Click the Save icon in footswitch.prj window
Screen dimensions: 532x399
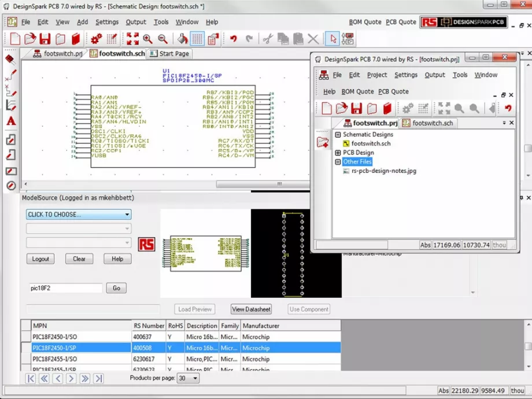(356, 109)
